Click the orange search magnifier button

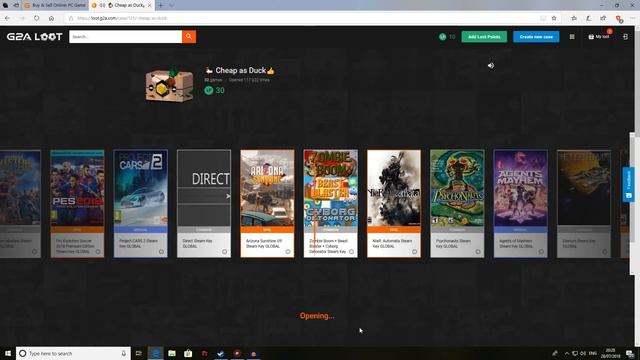pos(189,37)
